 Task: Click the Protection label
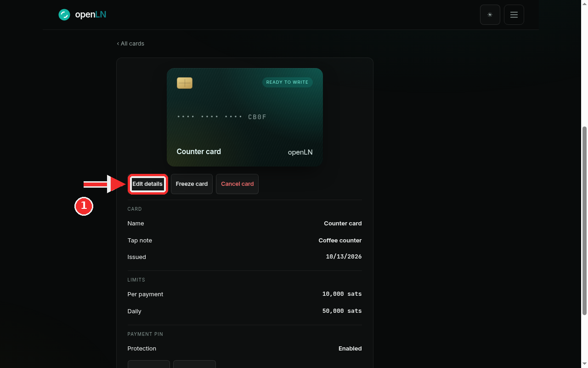click(141, 349)
